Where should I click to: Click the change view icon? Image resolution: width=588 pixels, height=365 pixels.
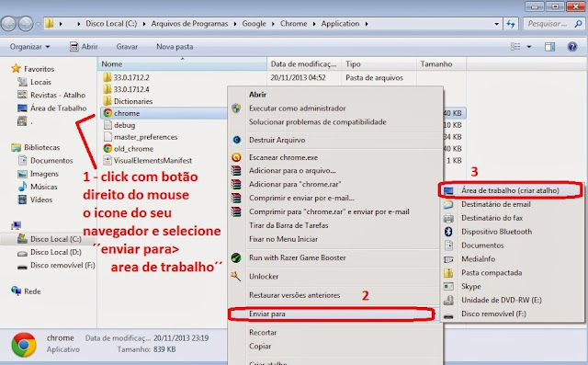click(x=515, y=47)
